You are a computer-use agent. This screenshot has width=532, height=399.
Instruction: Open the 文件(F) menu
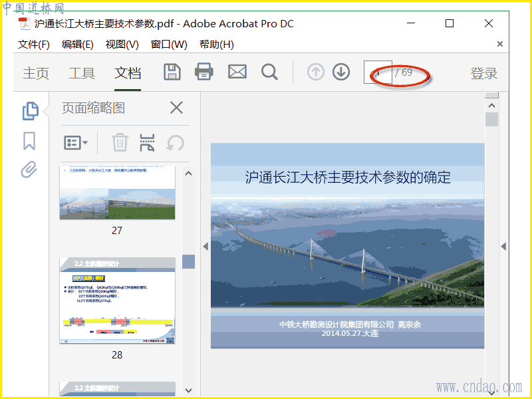coord(34,45)
